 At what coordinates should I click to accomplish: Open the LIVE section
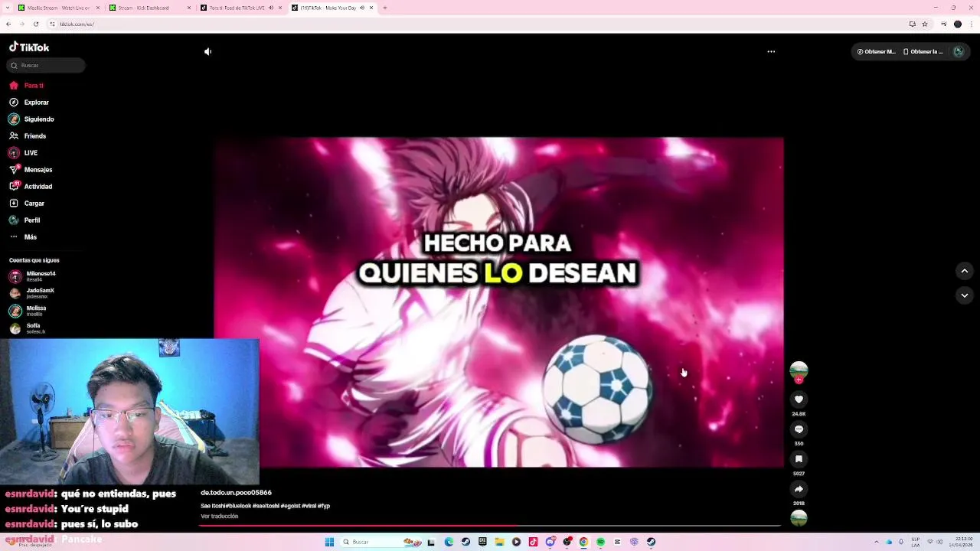pos(24,153)
